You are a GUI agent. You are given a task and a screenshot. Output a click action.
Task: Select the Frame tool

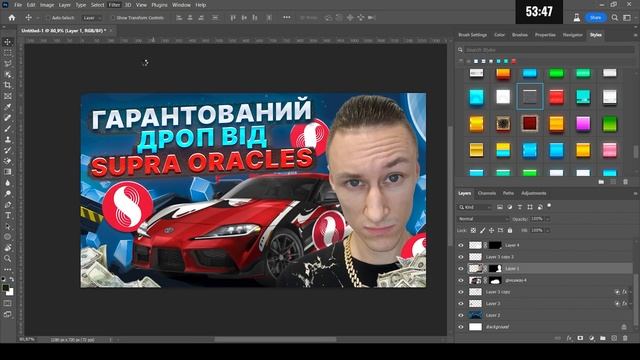(x=8, y=96)
